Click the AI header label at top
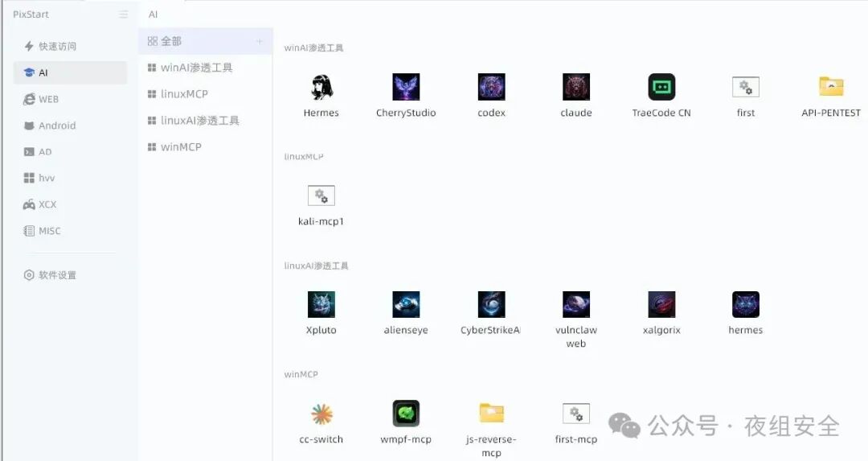The width and height of the screenshot is (868, 461). coord(153,14)
